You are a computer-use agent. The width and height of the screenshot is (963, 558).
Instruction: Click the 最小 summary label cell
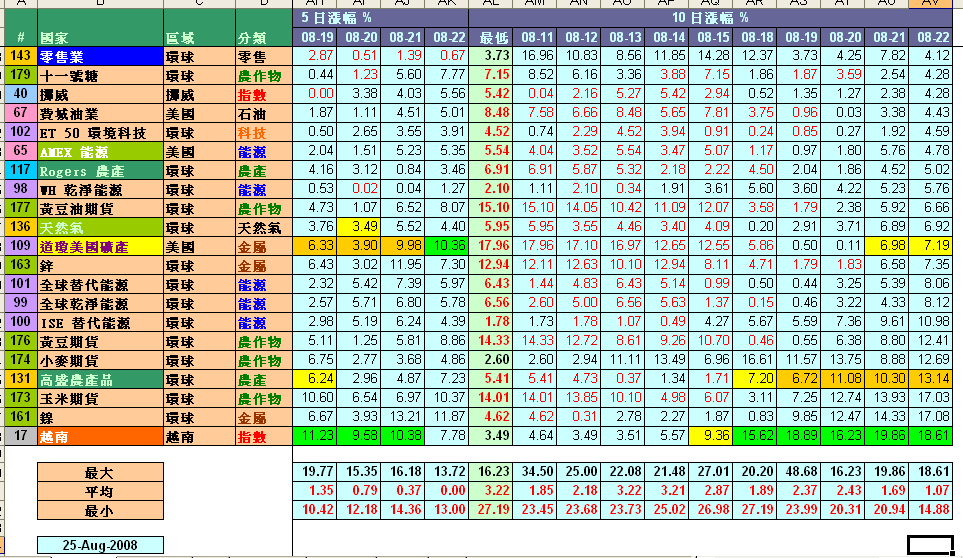pos(100,509)
